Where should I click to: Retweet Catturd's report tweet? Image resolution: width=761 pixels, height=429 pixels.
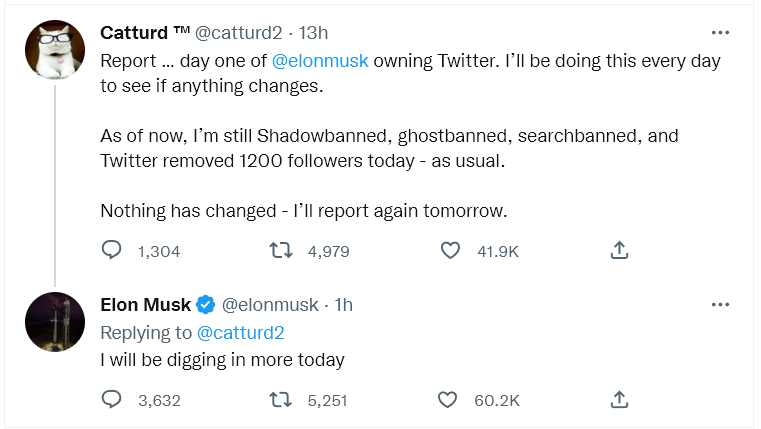pyautogui.click(x=282, y=251)
